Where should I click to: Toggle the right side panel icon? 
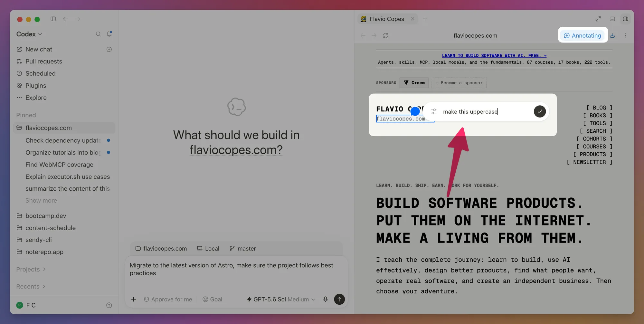coord(625,19)
